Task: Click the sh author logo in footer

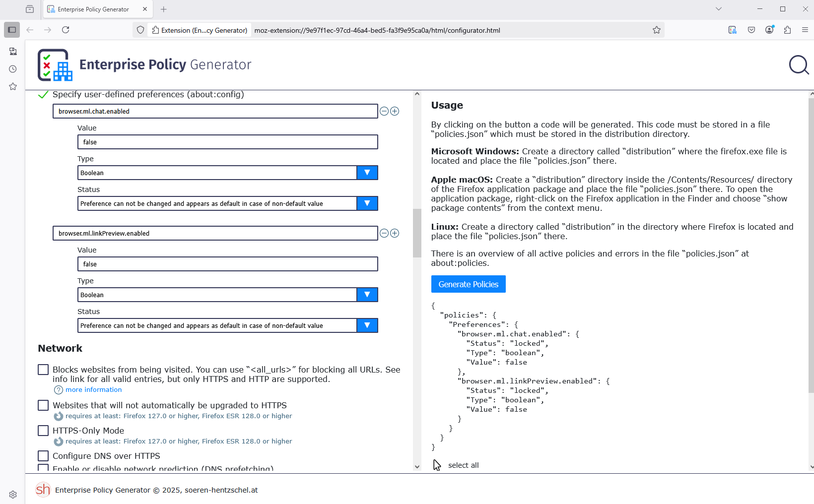Action: point(43,490)
